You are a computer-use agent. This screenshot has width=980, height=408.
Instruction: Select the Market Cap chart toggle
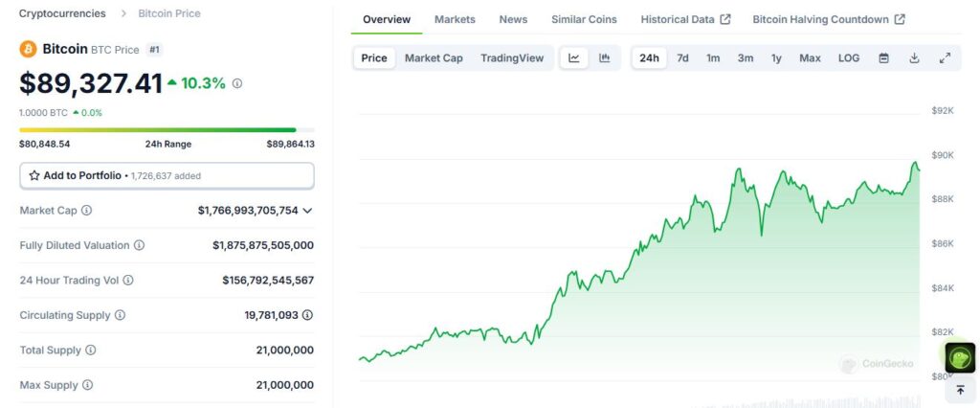point(434,58)
